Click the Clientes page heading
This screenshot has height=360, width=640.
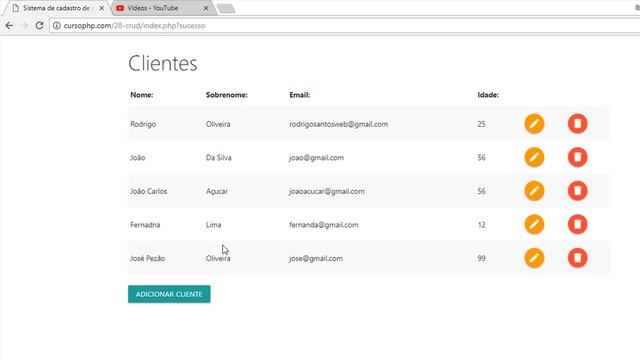163,63
